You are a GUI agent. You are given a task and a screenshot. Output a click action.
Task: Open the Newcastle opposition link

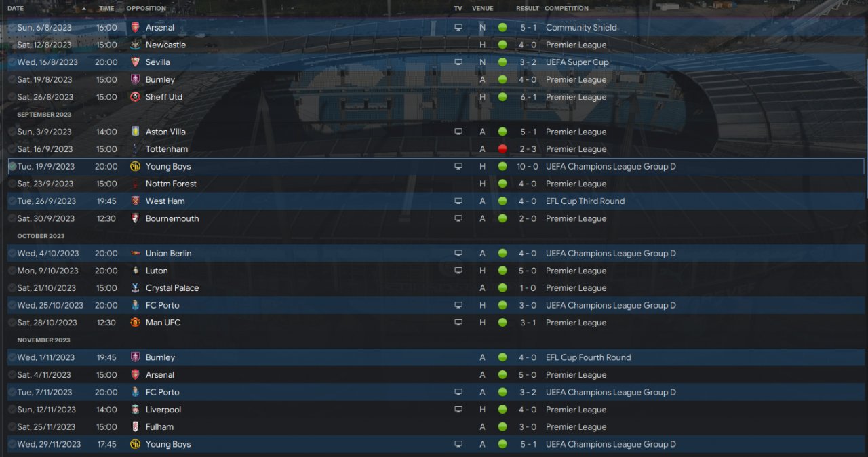tap(165, 45)
